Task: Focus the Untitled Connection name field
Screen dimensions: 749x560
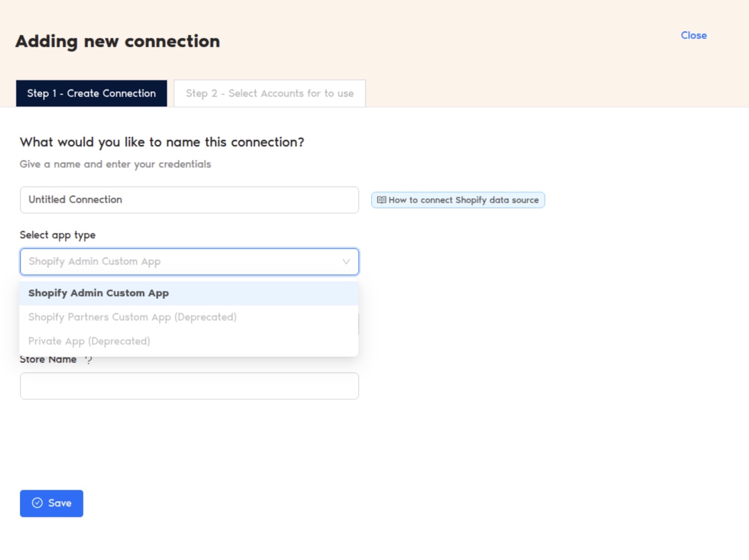Action: tap(189, 200)
